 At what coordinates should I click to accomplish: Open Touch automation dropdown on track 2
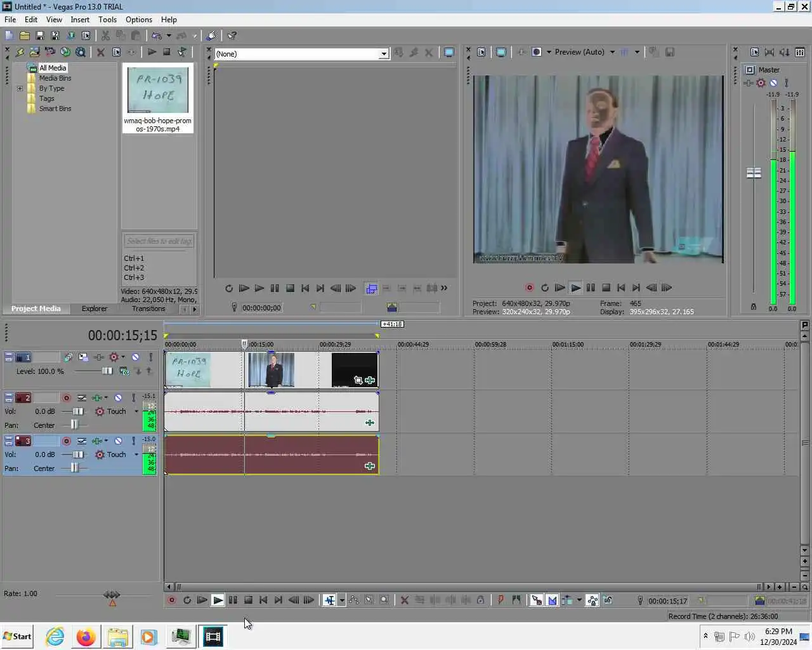pos(136,411)
